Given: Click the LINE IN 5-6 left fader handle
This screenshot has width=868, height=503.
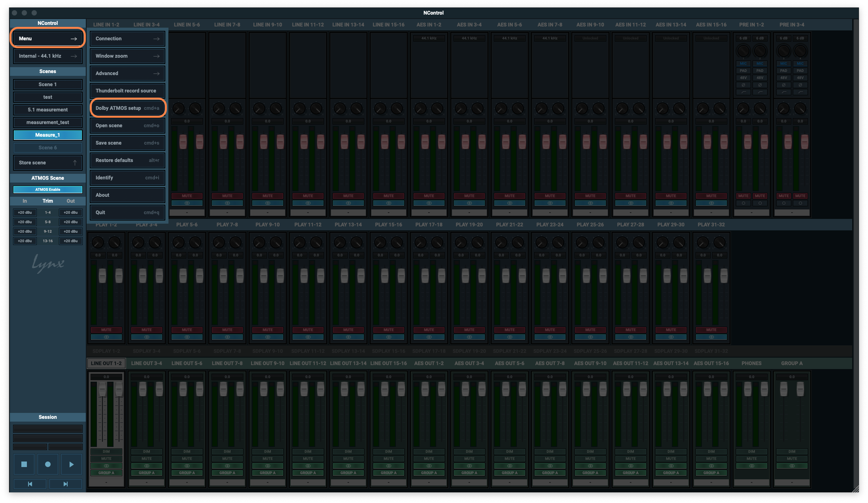Looking at the screenshot, I should (x=183, y=141).
